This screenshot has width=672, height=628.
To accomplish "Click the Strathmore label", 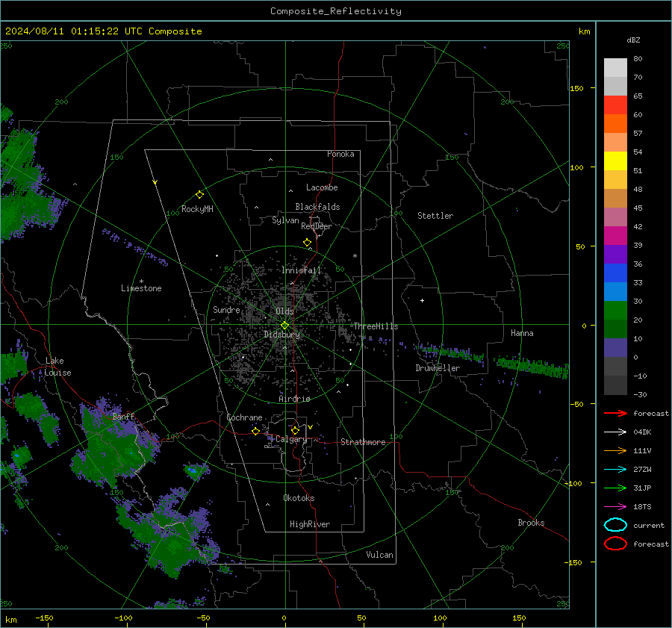I will tap(363, 442).
